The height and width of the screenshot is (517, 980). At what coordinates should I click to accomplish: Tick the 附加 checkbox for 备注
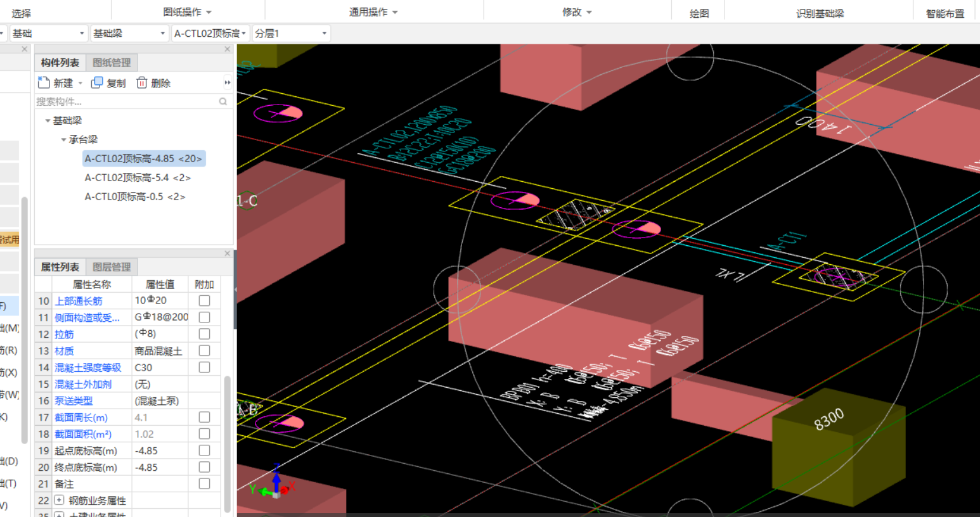[204, 484]
